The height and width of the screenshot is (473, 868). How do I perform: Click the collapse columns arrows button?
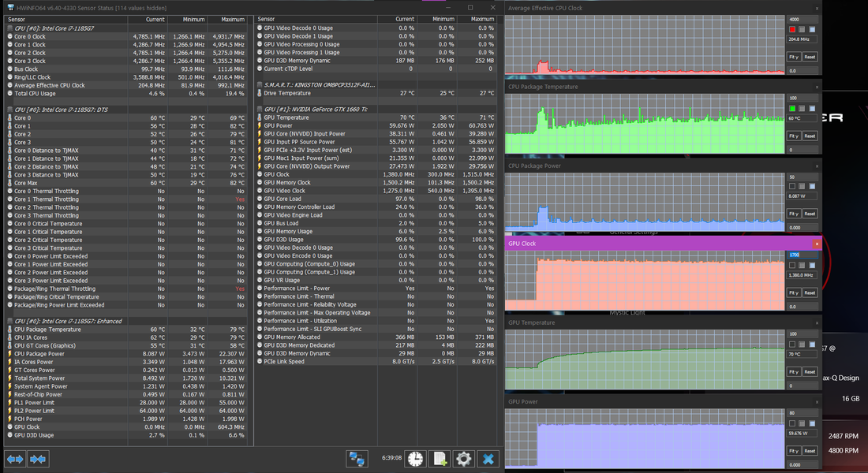(x=37, y=459)
